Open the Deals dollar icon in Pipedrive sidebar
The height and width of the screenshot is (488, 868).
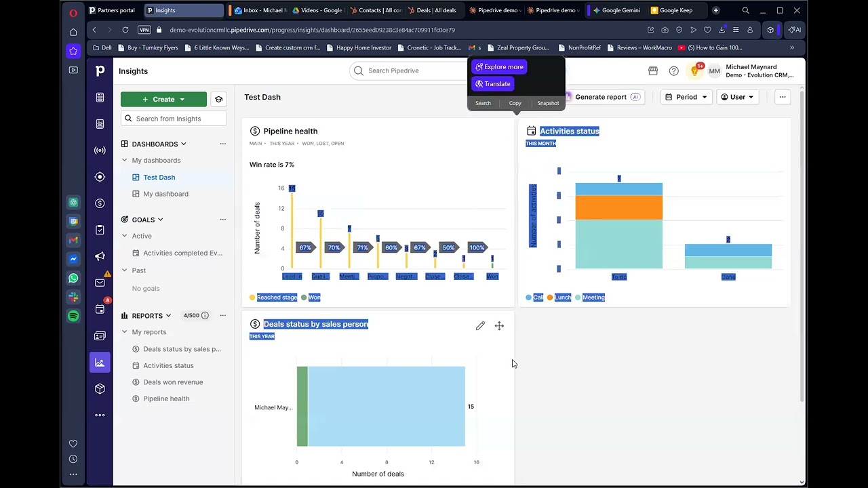point(100,203)
